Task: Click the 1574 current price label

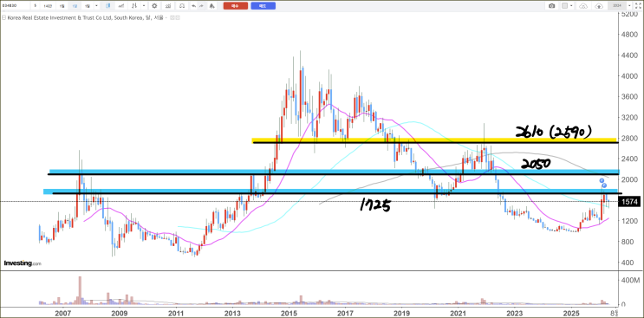Action: pos(629,202)
